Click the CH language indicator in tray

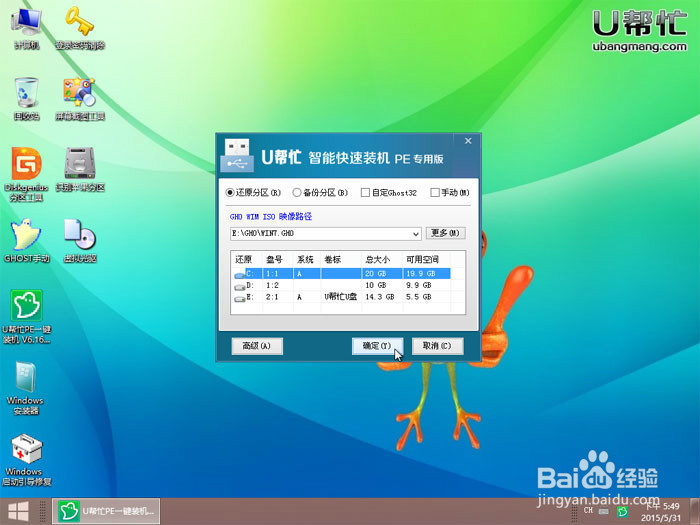588,510
